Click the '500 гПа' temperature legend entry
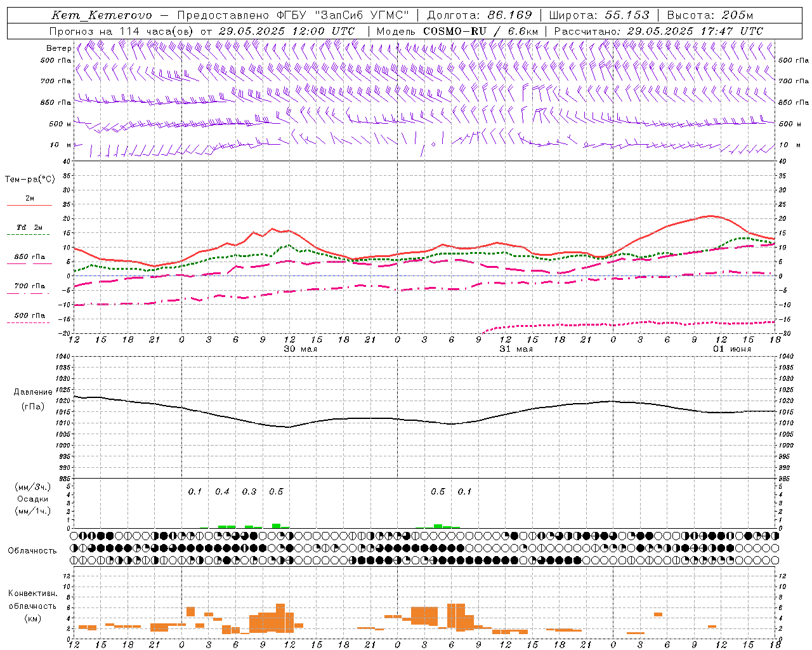The width and height of the screenshot is (812, 650). coord(29,315)
